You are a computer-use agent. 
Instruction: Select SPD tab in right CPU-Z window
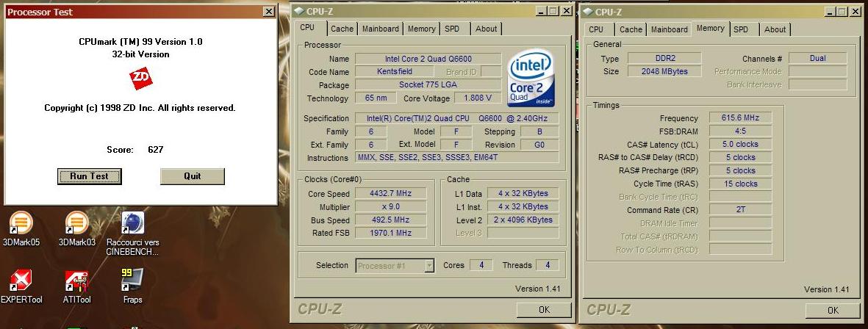point(741,29)
